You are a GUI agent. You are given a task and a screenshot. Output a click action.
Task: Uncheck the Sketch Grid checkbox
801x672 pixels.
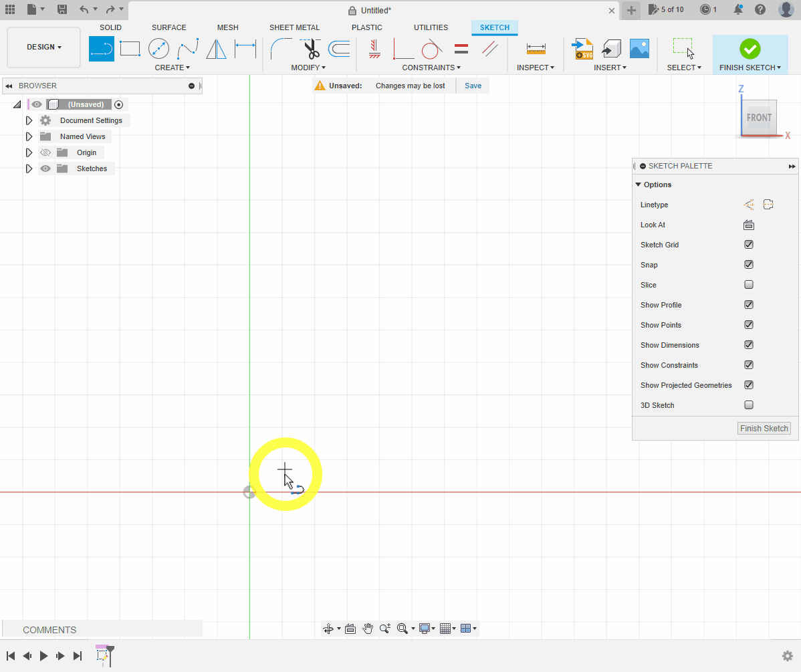pos(749,245)
